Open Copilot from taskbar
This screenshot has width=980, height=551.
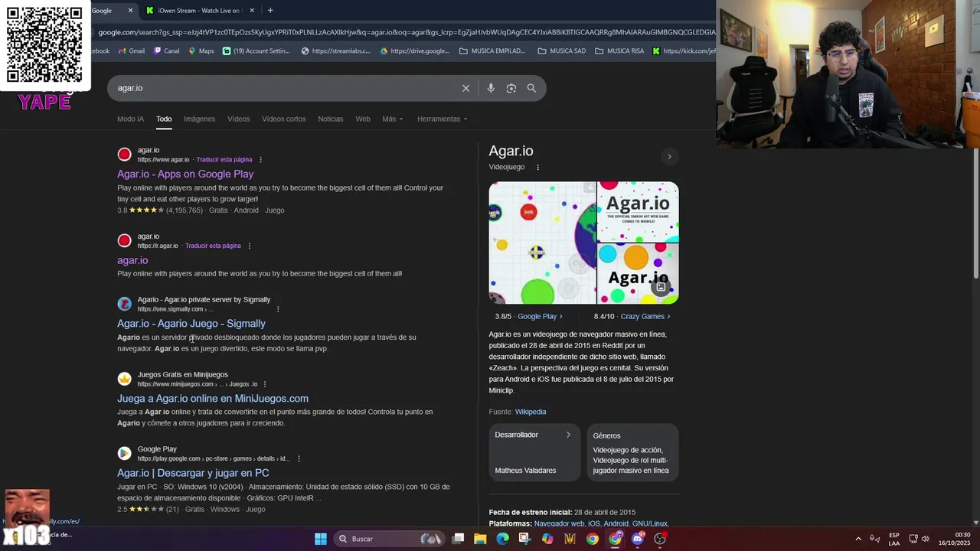(547, 539)
